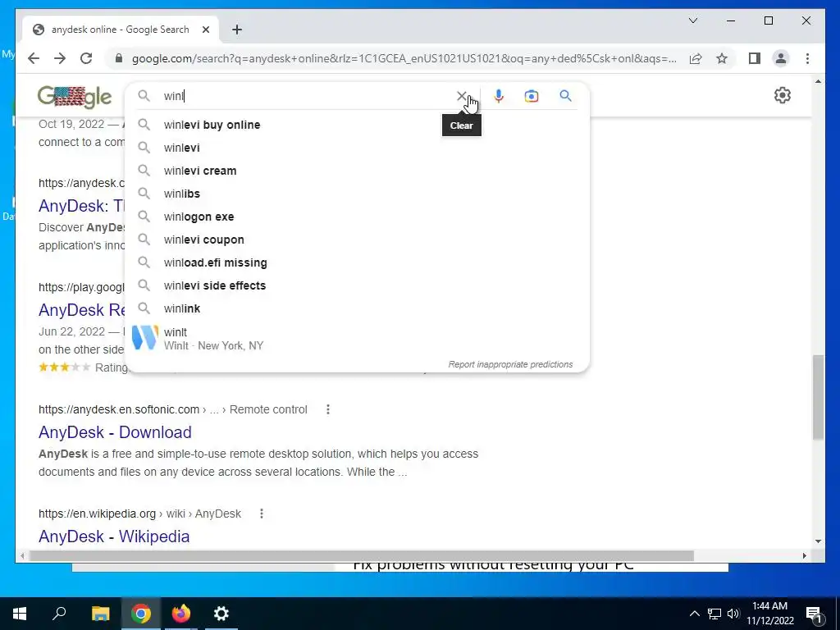The height and width of the screenshot is (630, 840).
Task: Open Chrome side panel
Action: point(755,58)
